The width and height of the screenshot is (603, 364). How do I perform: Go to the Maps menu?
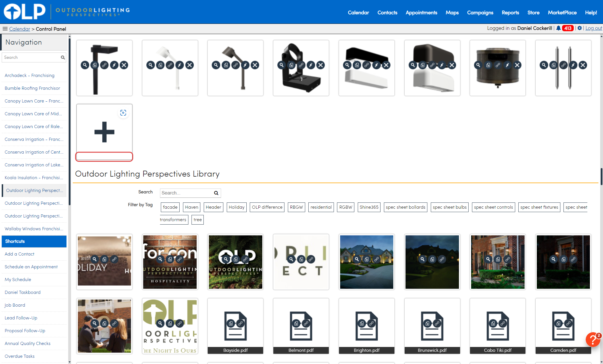click(x=452, y=12)
